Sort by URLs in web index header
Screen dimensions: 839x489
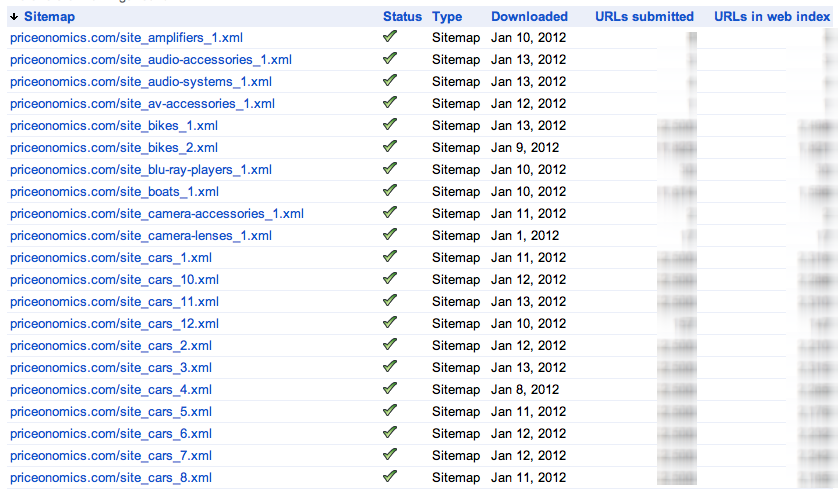pos(772,17)
